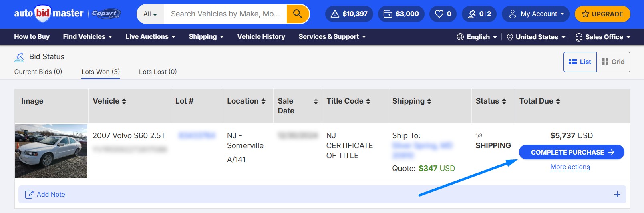Expand the My Account dropdown
The height and width of the screenshot is (213, 644).
pos(536,14)
